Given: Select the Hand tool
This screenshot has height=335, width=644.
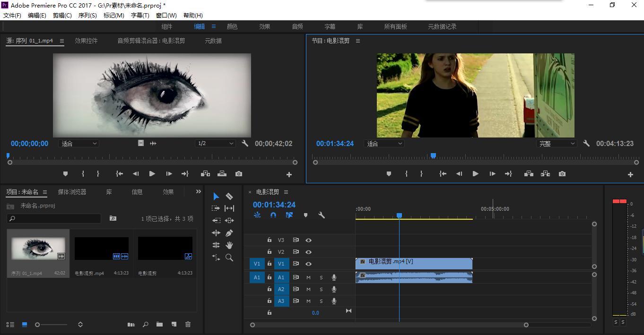Looking at the screenshot, I should [229, 245].
